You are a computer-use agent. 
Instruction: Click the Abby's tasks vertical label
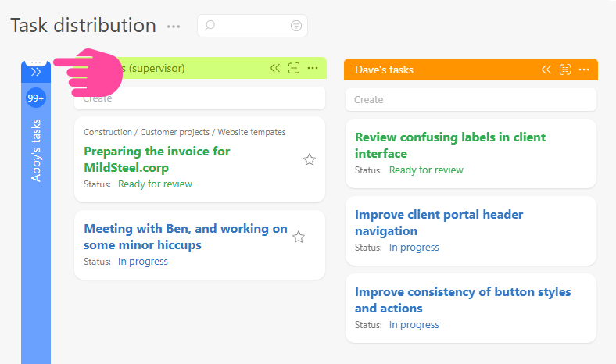point(36,151)
